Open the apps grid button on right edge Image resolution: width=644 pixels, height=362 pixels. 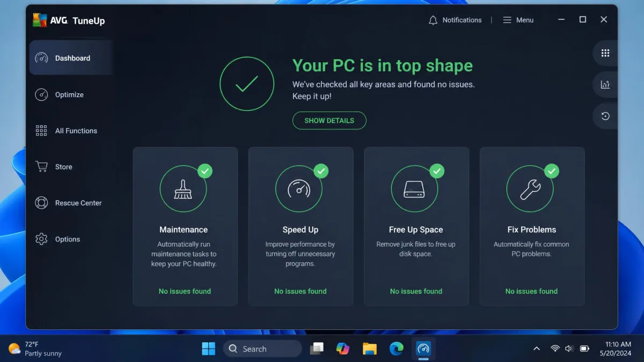(x=605, y=53)
